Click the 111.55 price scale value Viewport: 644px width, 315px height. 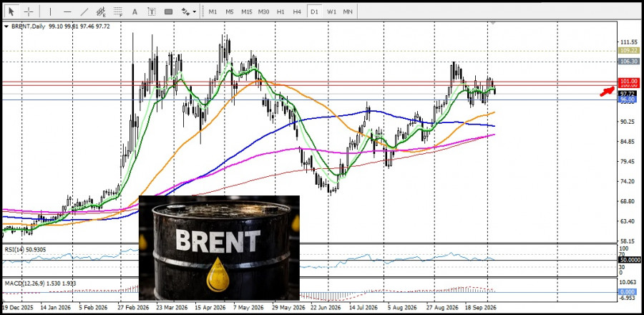tap(629, 42)
